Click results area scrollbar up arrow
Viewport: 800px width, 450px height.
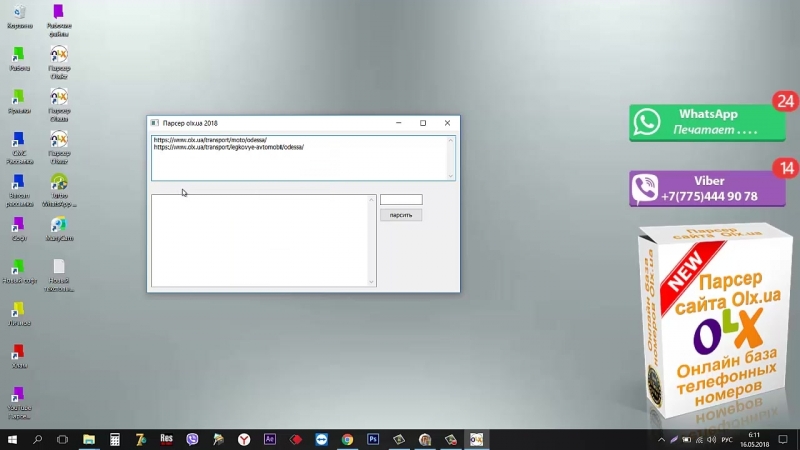(371, 199)
